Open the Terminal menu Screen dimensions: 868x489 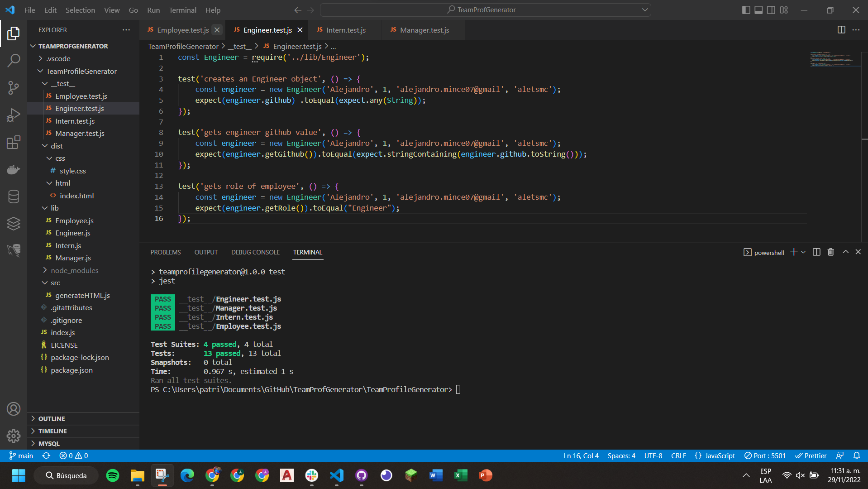pyautogui.click(x=182, y=10)
